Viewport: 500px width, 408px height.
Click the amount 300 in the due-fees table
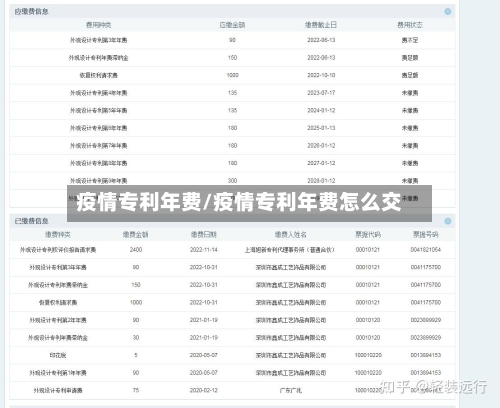[232, 181]
